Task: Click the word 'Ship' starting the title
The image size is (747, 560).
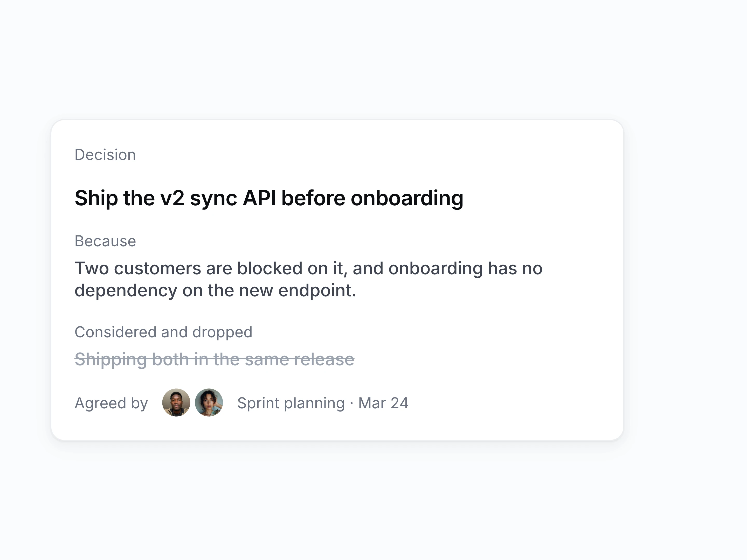Action: coord(96,198)
